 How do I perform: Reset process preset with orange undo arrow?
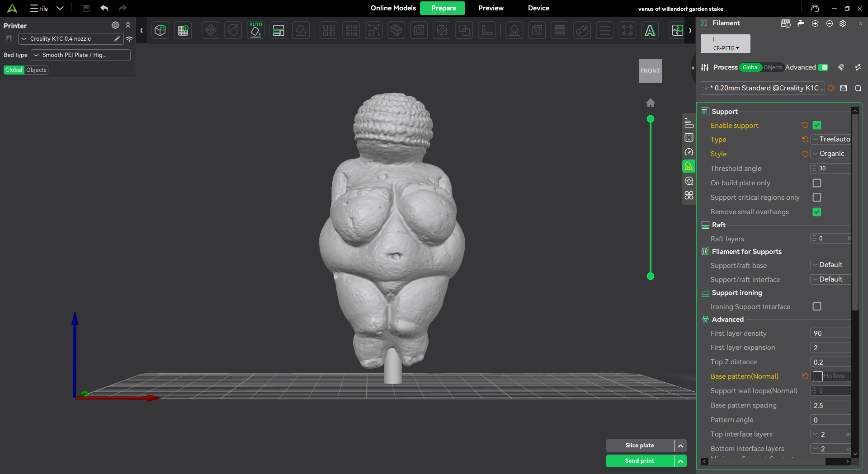831,88
